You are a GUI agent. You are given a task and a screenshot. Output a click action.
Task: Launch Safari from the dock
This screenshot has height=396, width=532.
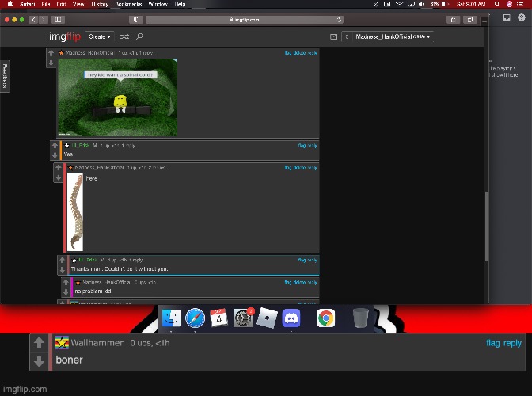[196, 318]
